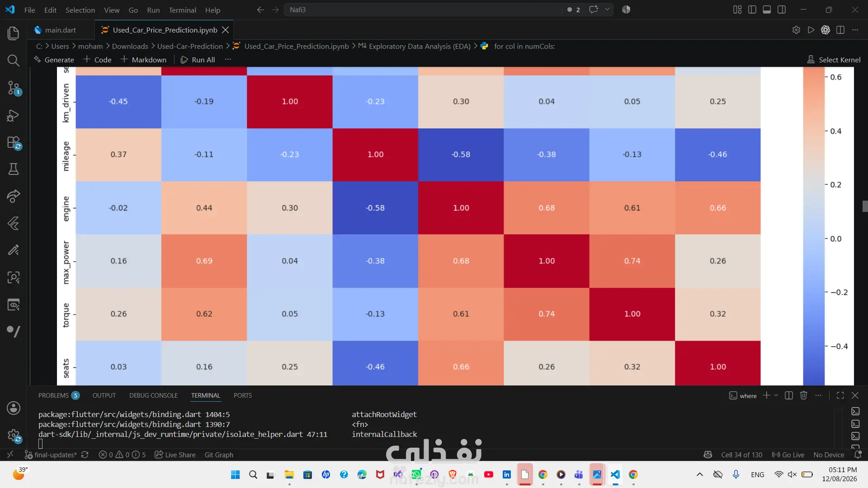Image resolution: width=868 pixels, height=488 pixels.
Task: Click the heatmap colorbar gradient
Action: [814, 226]
